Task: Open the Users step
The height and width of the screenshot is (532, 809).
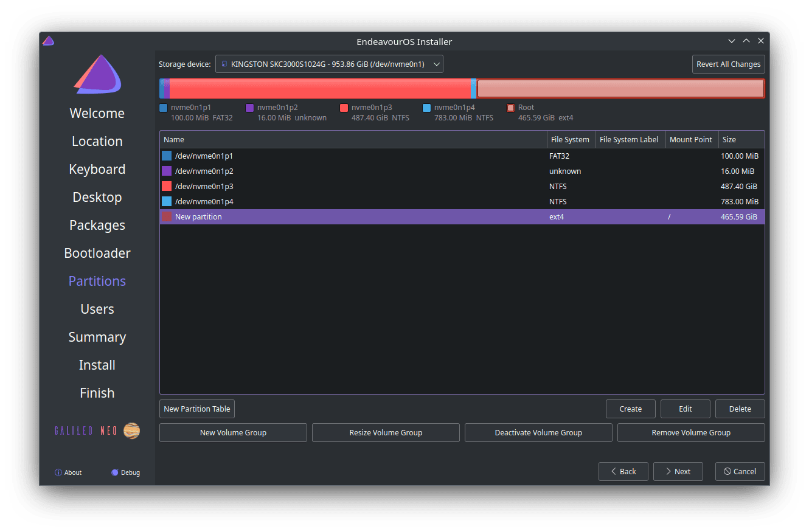Action: point(97,309)
